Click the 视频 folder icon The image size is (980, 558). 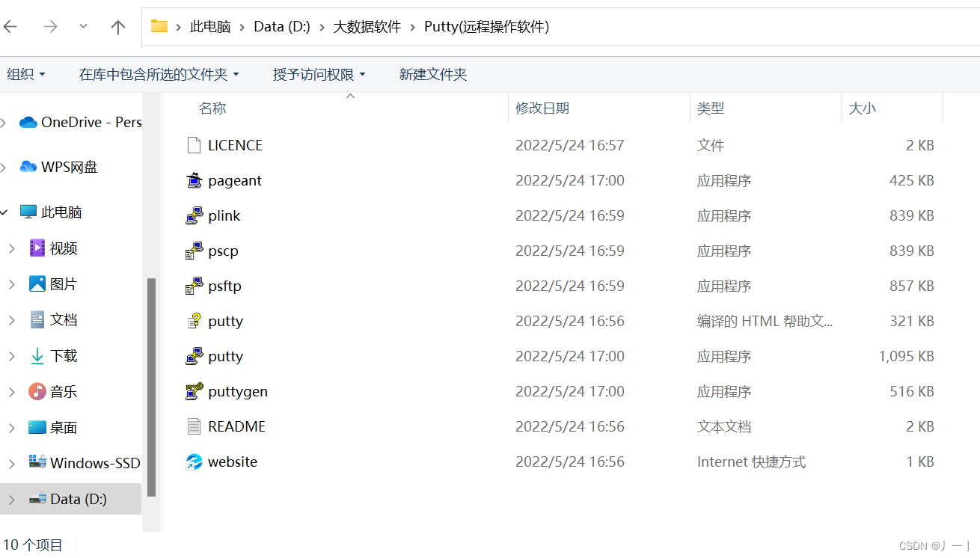[37, 248]
